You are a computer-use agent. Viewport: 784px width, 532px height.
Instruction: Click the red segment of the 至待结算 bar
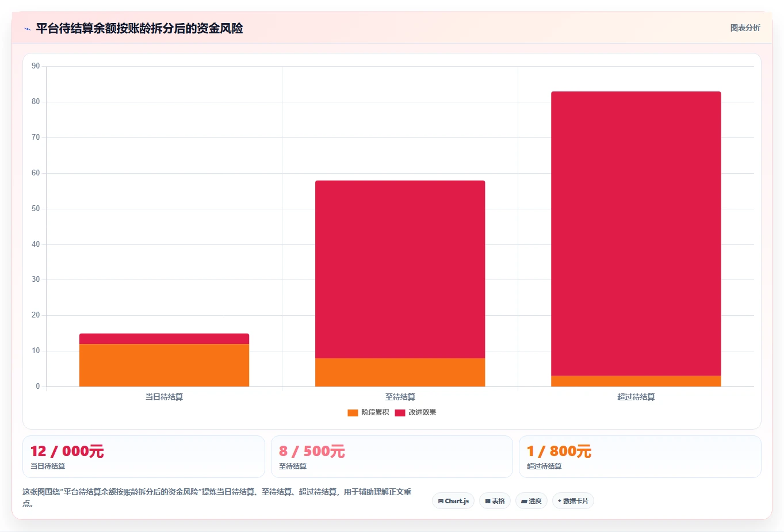coord(400,269)
